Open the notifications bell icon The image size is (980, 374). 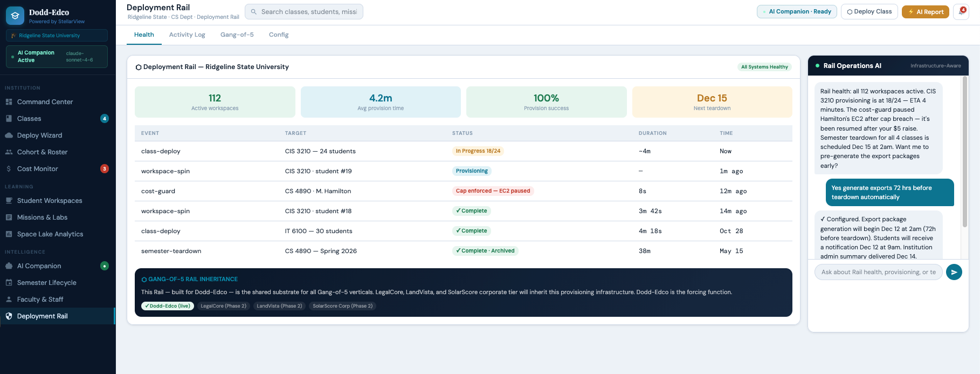(x=961, y=12)
